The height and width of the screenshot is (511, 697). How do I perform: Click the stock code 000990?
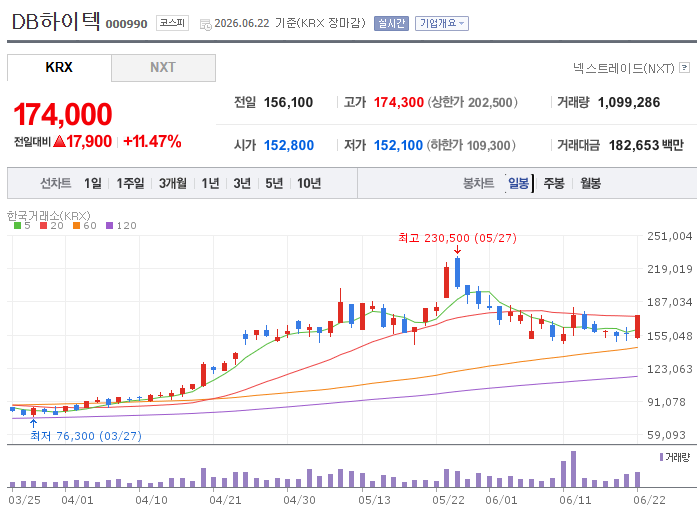pos(126,24)
